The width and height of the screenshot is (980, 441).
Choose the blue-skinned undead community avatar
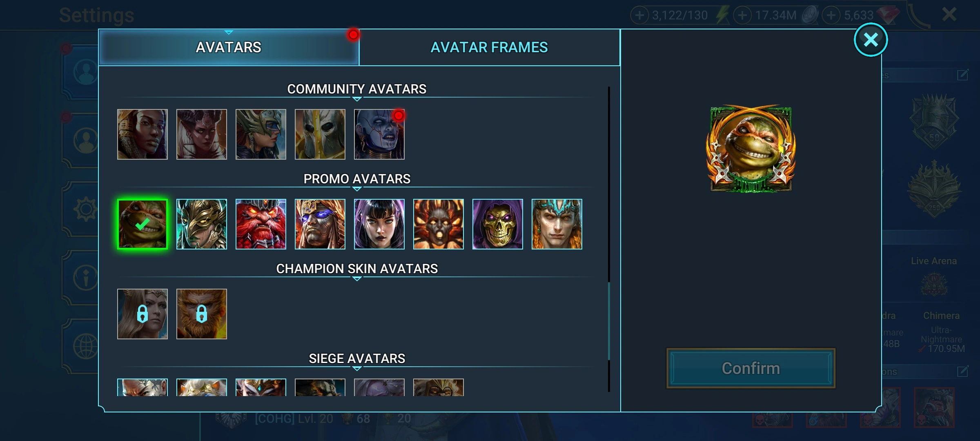[x=379, y=134]
